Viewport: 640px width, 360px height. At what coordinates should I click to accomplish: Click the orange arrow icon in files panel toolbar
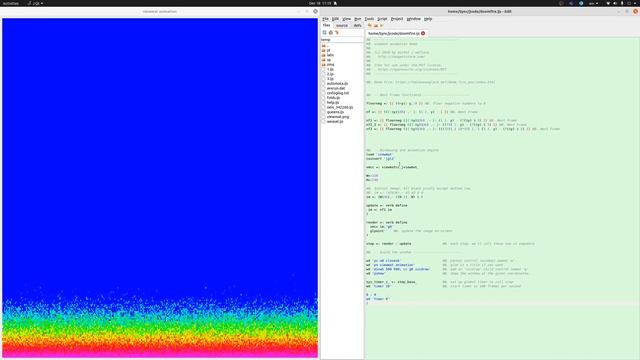pyautogui.click(x=337, y=33)
